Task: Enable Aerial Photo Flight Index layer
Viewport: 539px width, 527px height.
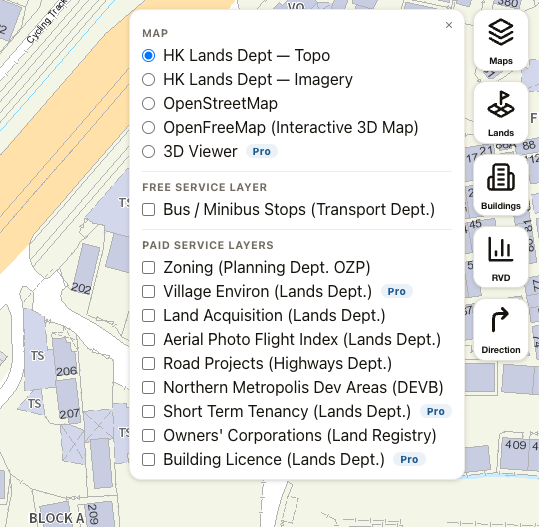Action: click(148, 340)
